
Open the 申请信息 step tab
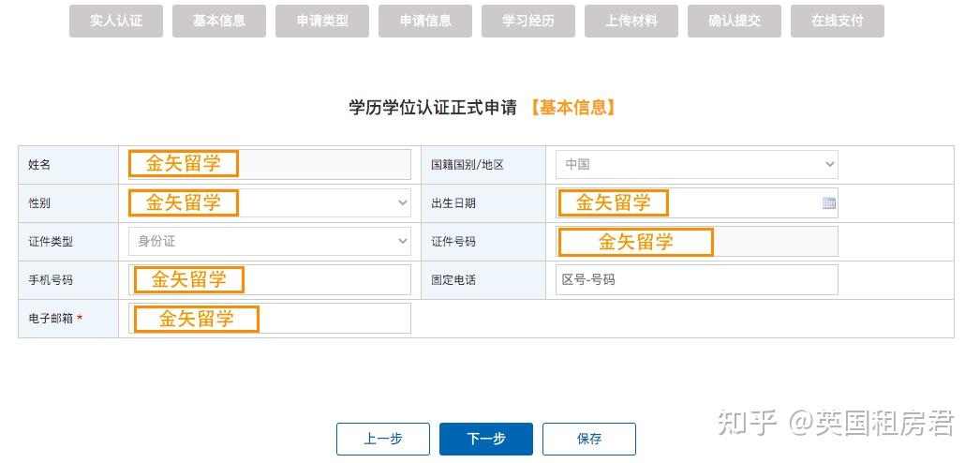[x=425, y=21]
